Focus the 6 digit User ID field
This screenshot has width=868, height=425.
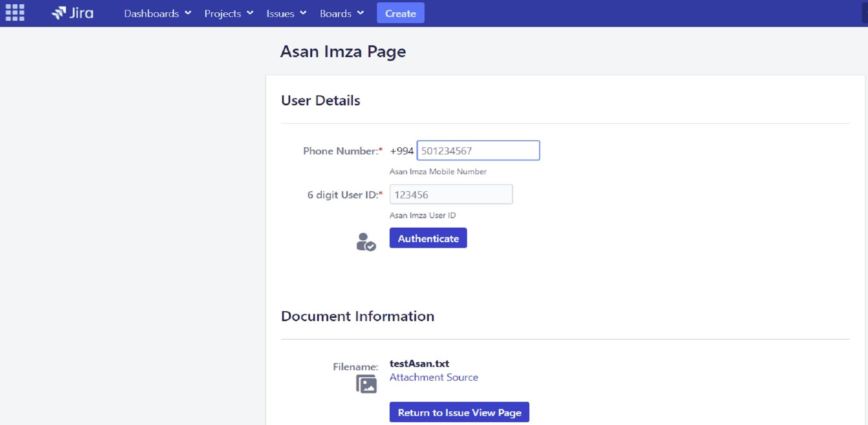451,195
